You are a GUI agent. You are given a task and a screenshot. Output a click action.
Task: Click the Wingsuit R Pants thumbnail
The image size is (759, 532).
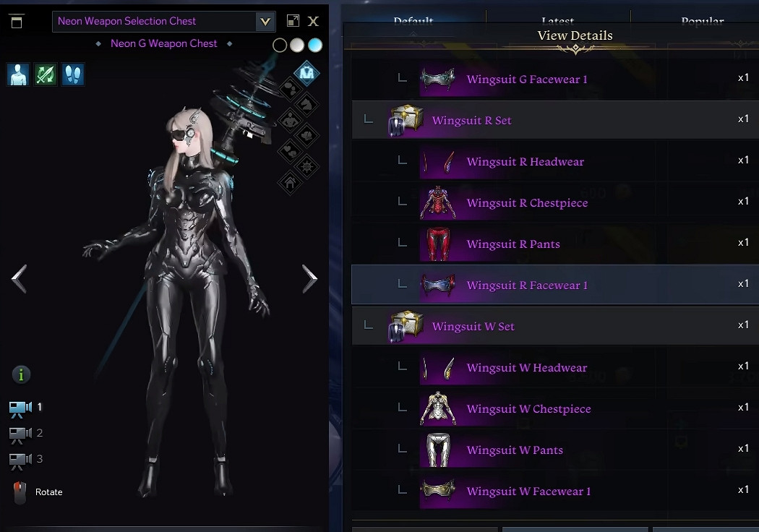coord(438,244)
